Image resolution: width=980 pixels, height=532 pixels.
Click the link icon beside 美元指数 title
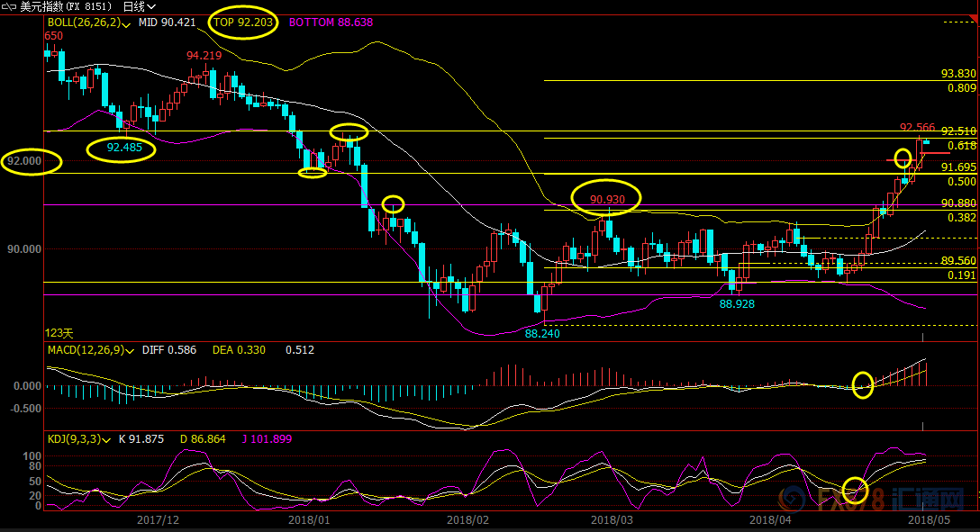coord(7,6)
